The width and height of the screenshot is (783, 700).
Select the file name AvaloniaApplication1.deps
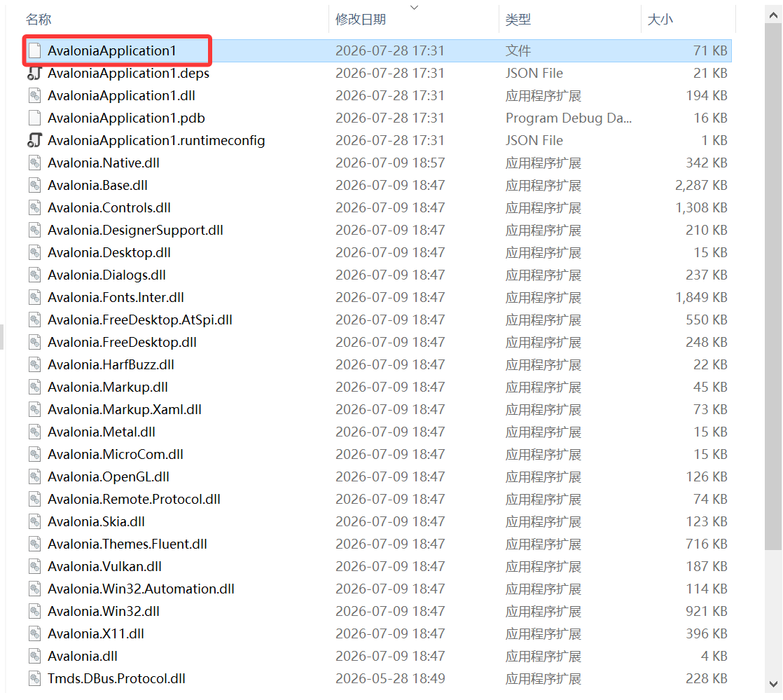tap(128, 73)
